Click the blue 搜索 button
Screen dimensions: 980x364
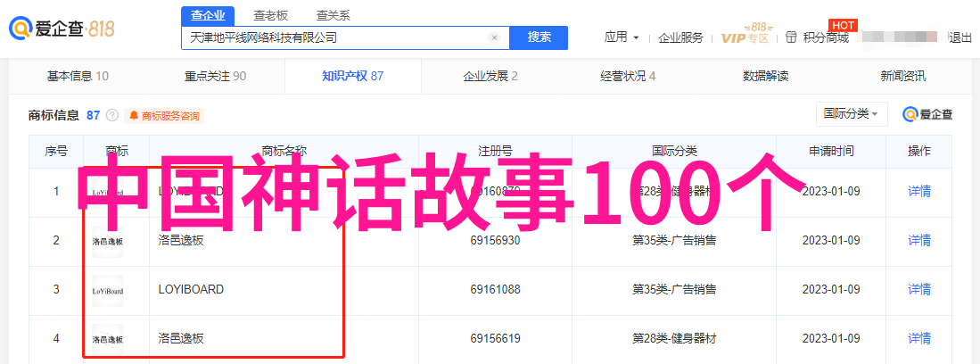[539, 37]
